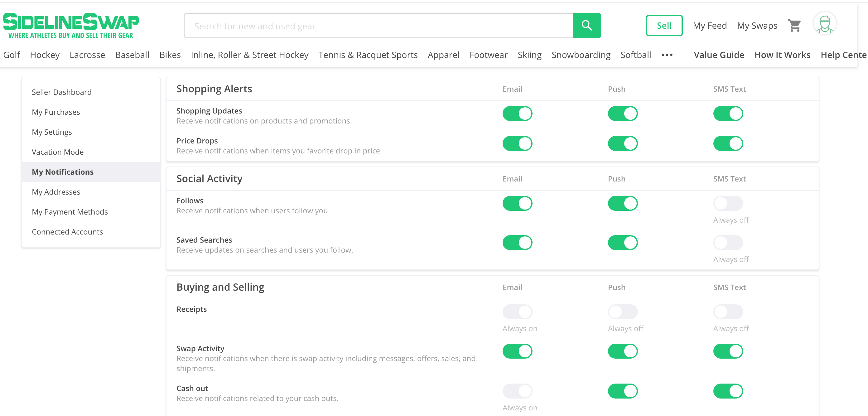868x416 pixels.
Task: Select the Skiing category
Action: point(529,55)
